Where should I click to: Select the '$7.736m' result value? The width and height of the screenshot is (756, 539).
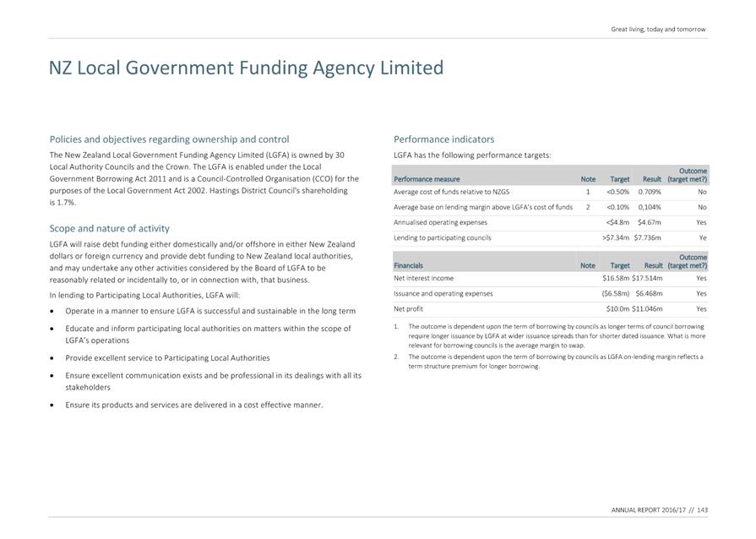[x=648, y=238]
